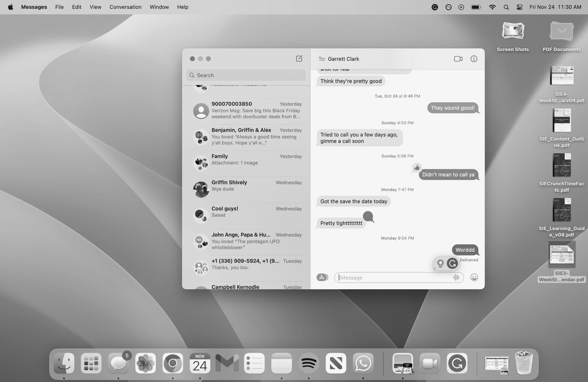Viewport: 588px width, 382px height.
Task: Click the Wi-Fi status icon in menu bar
Action: tap(492, 7)
